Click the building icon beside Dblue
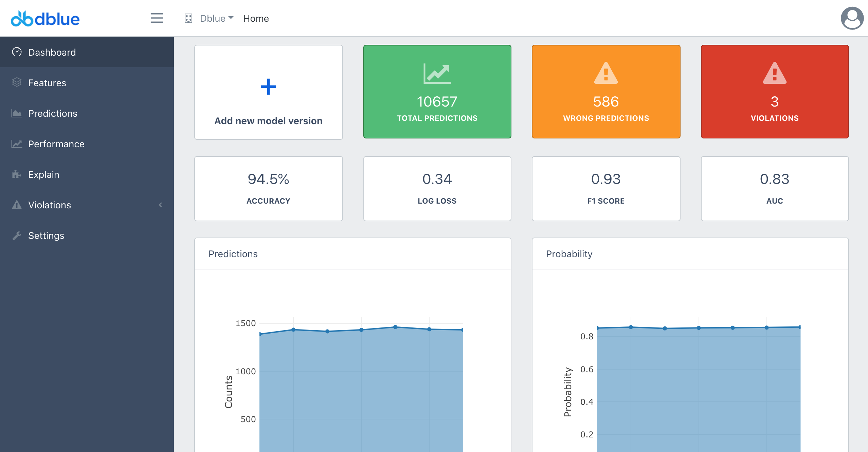Image resolution: width=868 pixels, height=452 pixels. click(188, 18)
